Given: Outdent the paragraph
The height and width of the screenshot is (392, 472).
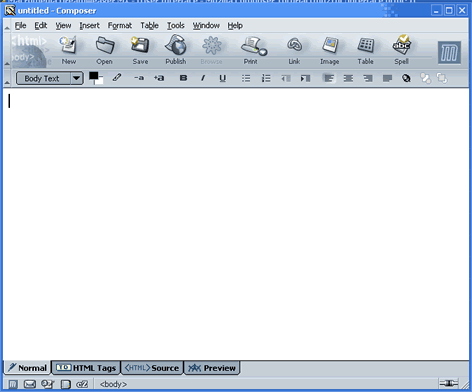Looking at the screenshot, I should (286, 78).
